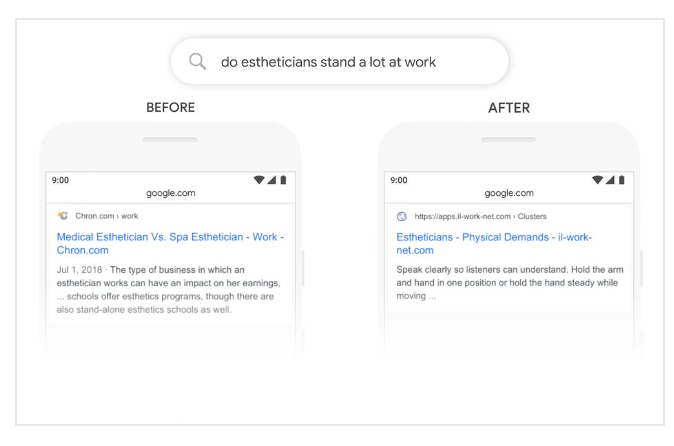Click the magnifying glass search icon
This screenshot has width=674, height=446.
click(197, 61)
